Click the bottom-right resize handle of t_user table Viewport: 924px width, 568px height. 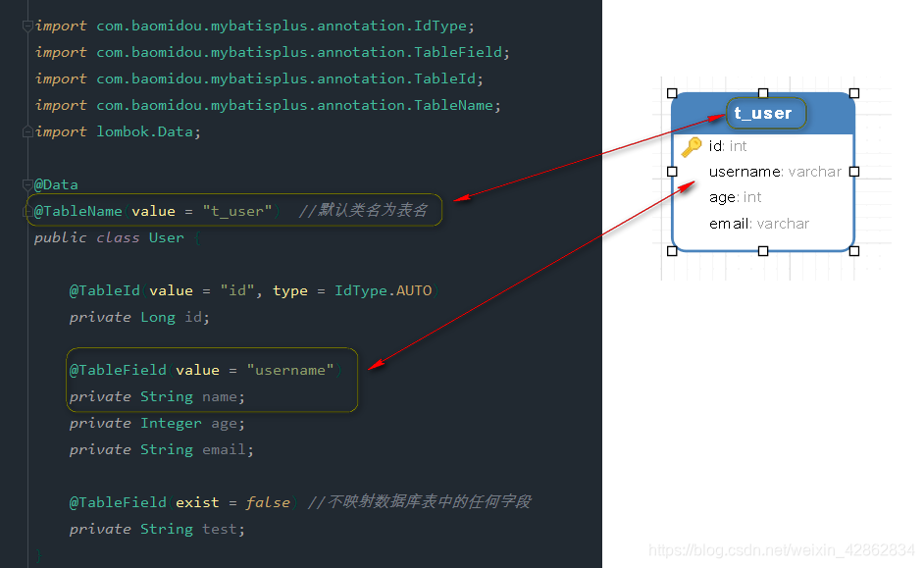coord(854,251)
